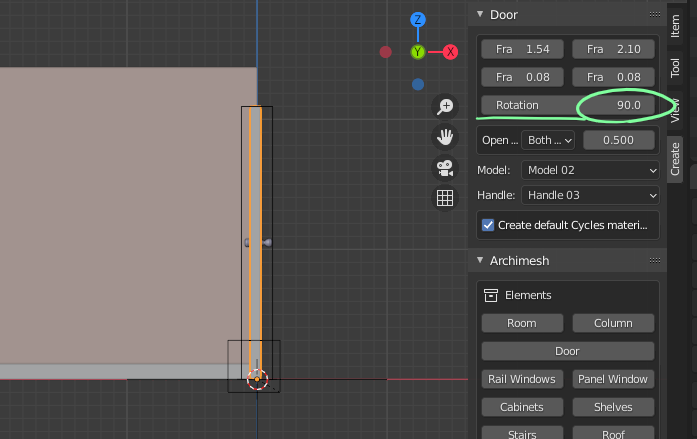Grab the Archimesh panel drag handle dots
The image size is (697, 439).
click(x=655, y=260)
